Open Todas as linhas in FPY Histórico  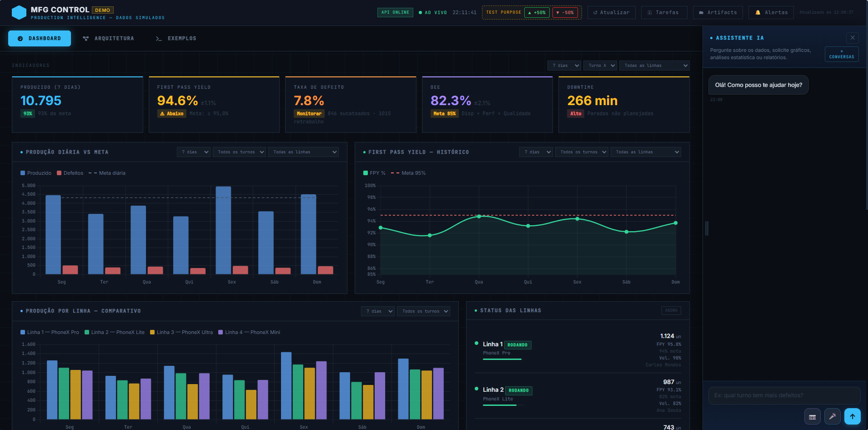pos(646,152)
